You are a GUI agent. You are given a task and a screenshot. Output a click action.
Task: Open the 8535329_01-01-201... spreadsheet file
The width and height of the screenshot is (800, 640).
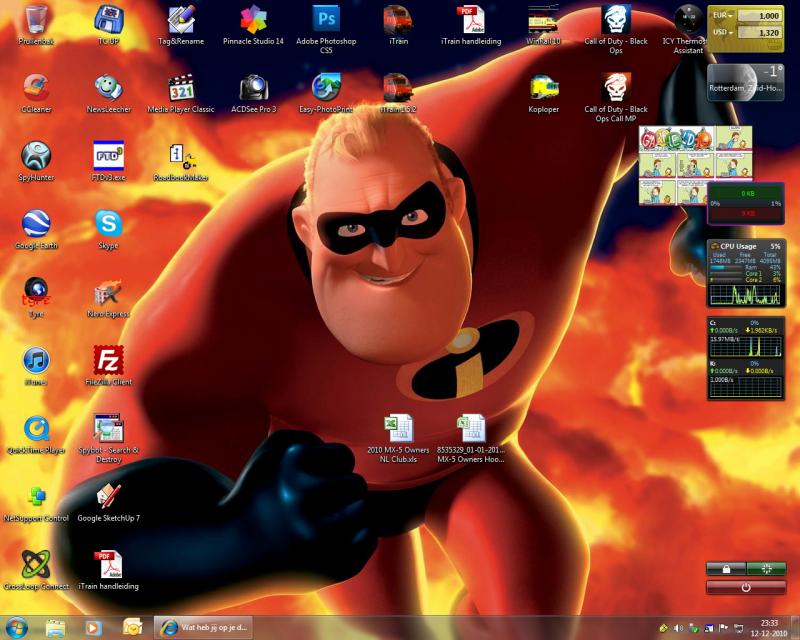470,438
